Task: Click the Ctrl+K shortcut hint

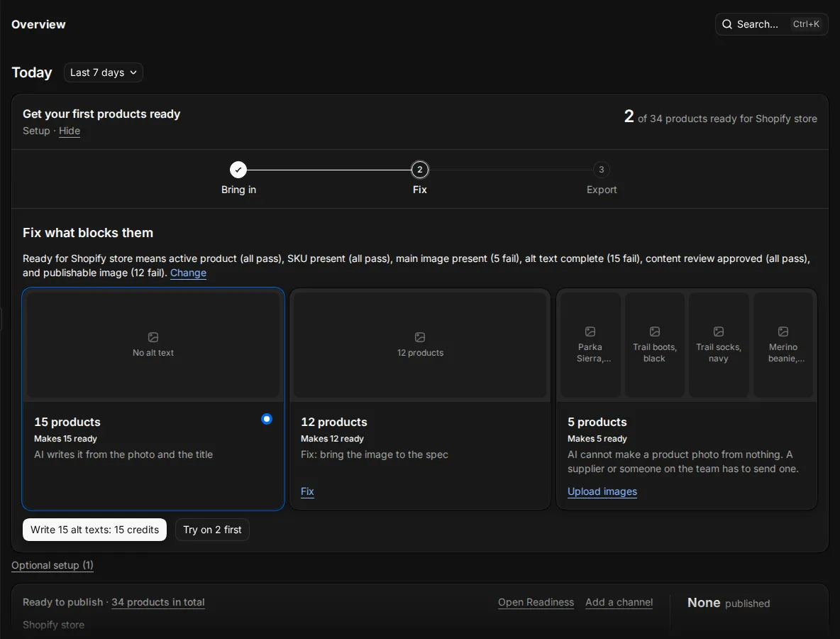Action: 806,24
